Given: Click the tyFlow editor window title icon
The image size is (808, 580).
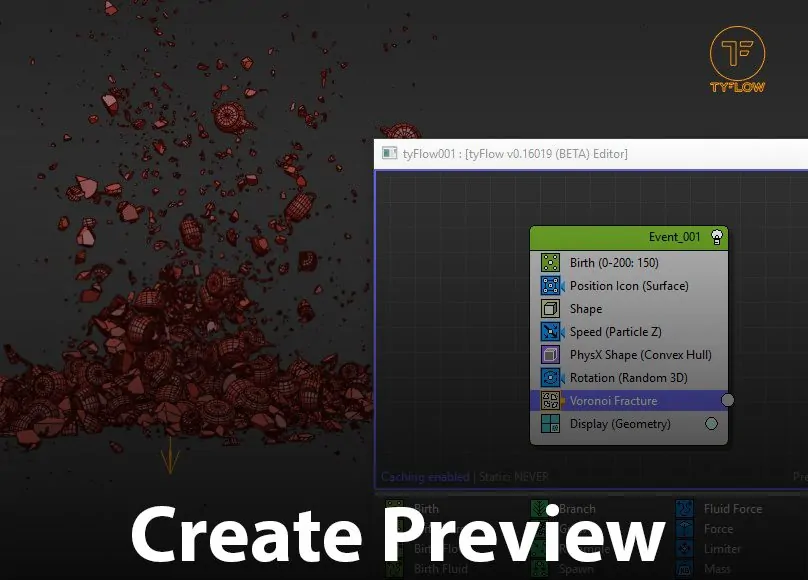Looking at the screenshot, I should click(x=390, y=153).
